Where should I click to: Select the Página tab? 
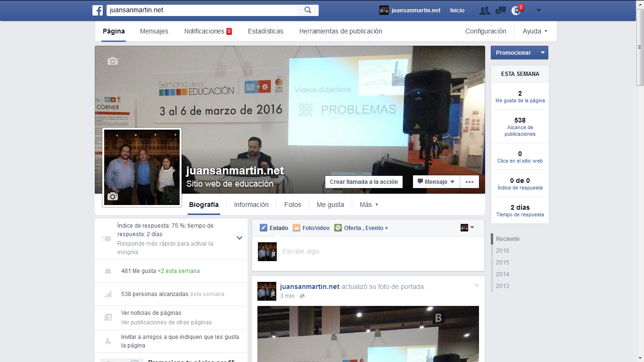pyautogui.click(x=114, y=31)
